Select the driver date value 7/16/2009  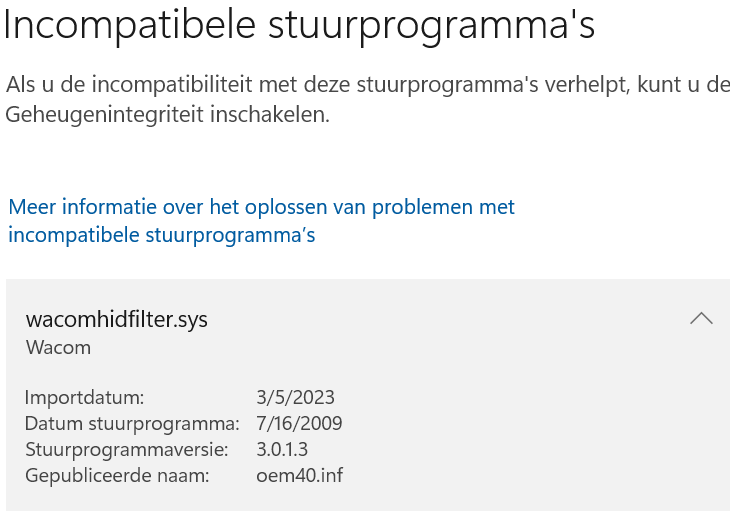pos(299,423)
